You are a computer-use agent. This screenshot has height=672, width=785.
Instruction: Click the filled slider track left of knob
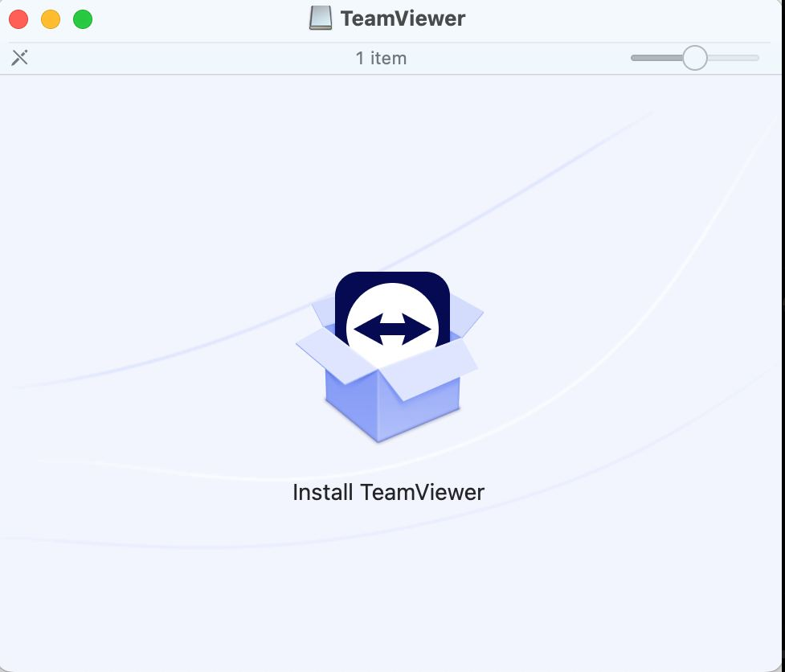pos(655,58)
